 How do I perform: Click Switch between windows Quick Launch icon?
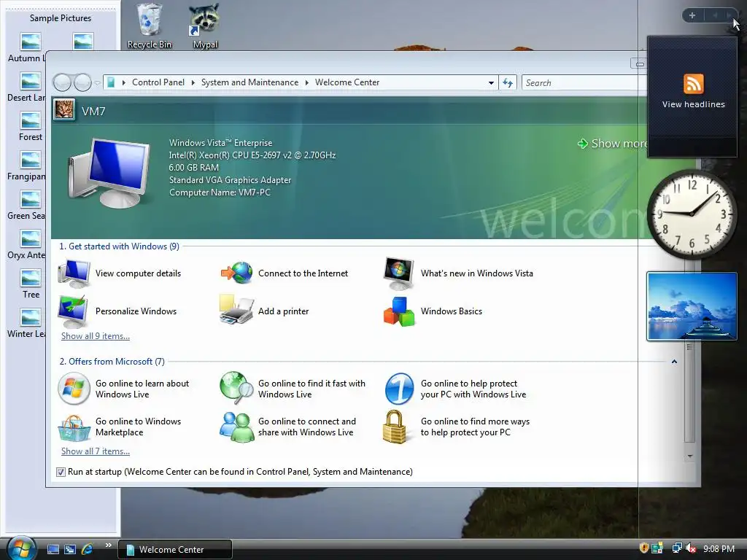(70, 549)
